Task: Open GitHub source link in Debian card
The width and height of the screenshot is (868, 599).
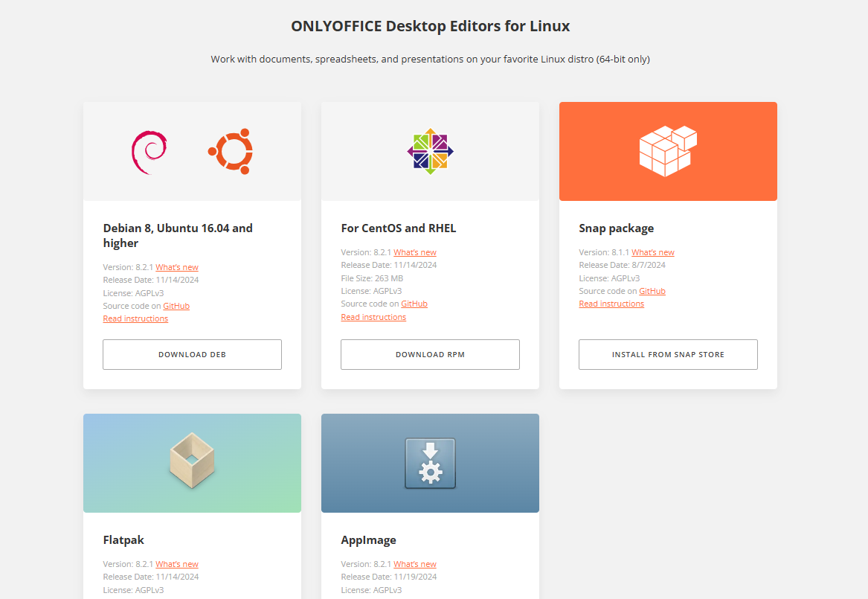Action: 176,306
